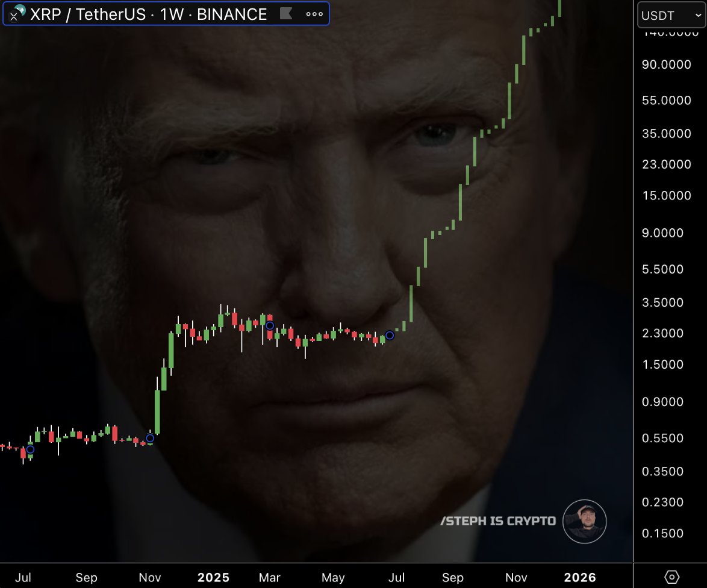Click the 2.3000 price axis label
The width and height of the screenshot is (707, 588).
(x=662, y=333)
